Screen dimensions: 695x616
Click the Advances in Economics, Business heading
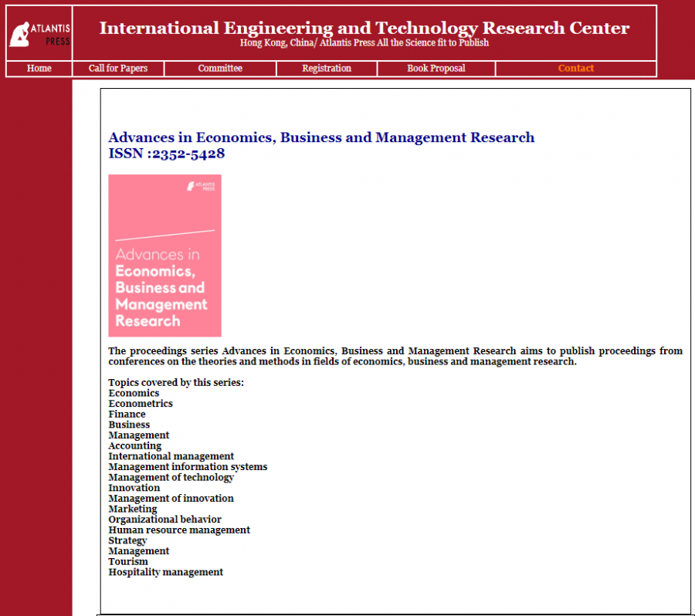tap(321, 137)
